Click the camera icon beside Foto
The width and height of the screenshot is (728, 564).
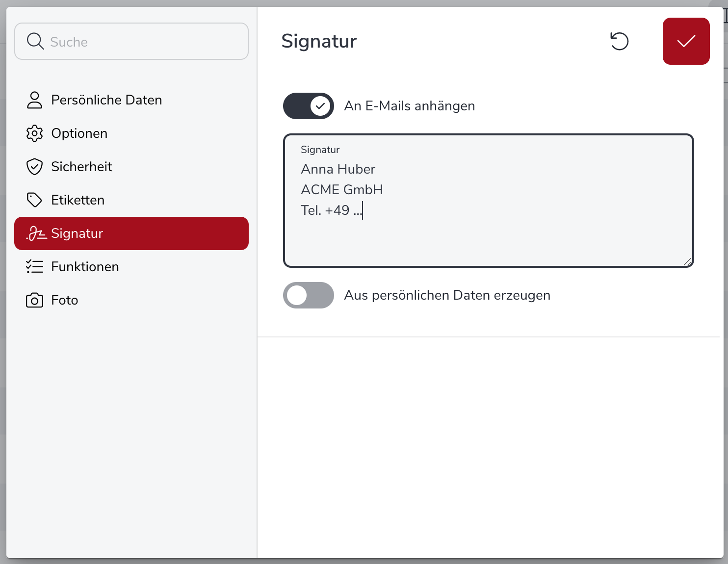[34, 300]
